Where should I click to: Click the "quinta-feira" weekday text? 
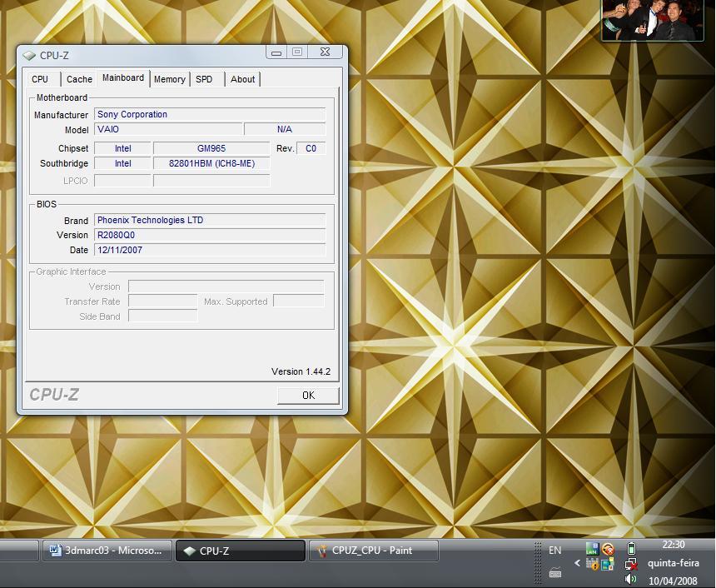[674, 563]
